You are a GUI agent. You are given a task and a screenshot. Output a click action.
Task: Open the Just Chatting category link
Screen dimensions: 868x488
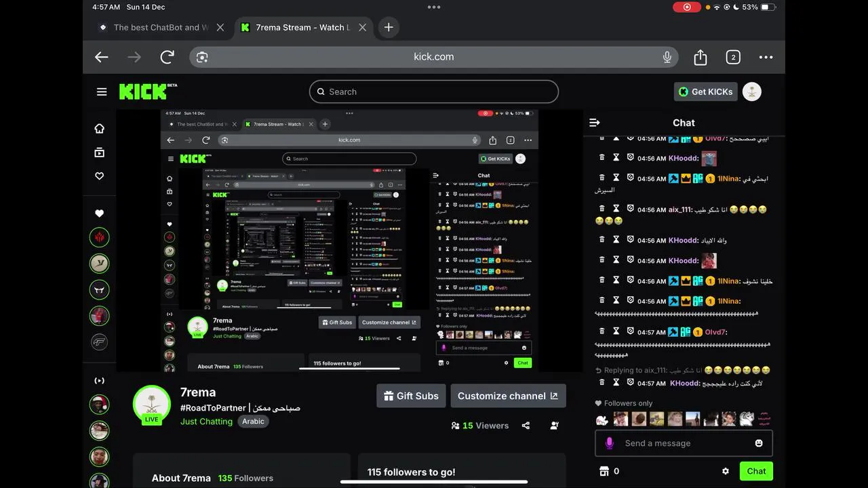click(206, 422)
